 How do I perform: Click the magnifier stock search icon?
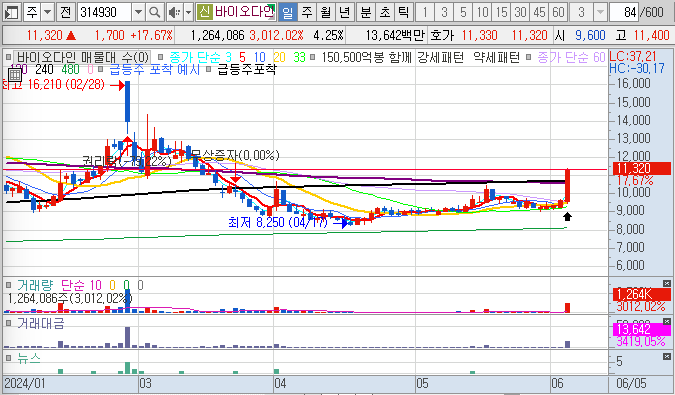pos(154,12)
